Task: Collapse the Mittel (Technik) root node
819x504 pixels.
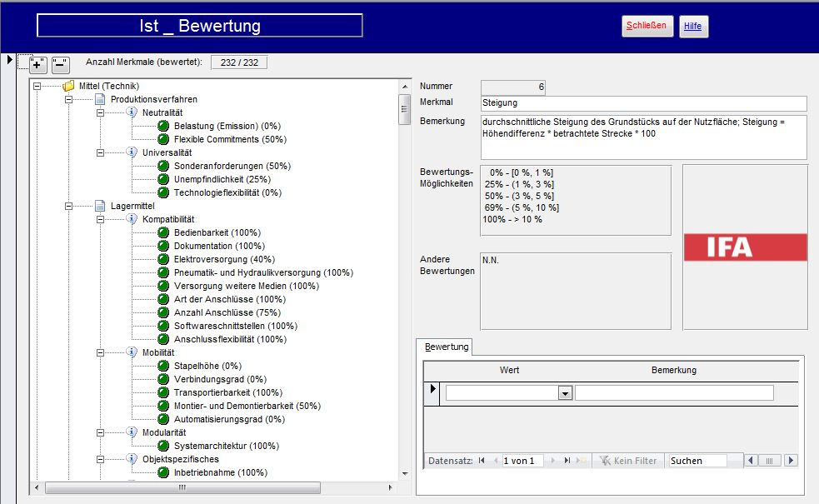Action: point(37,86)
